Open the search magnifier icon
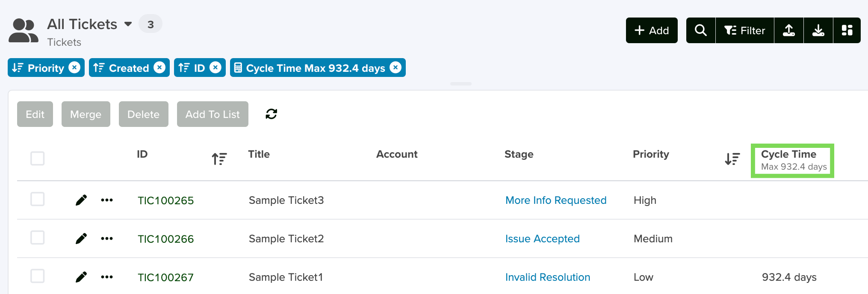Viewport: 868px width, 294px height. 700,30
